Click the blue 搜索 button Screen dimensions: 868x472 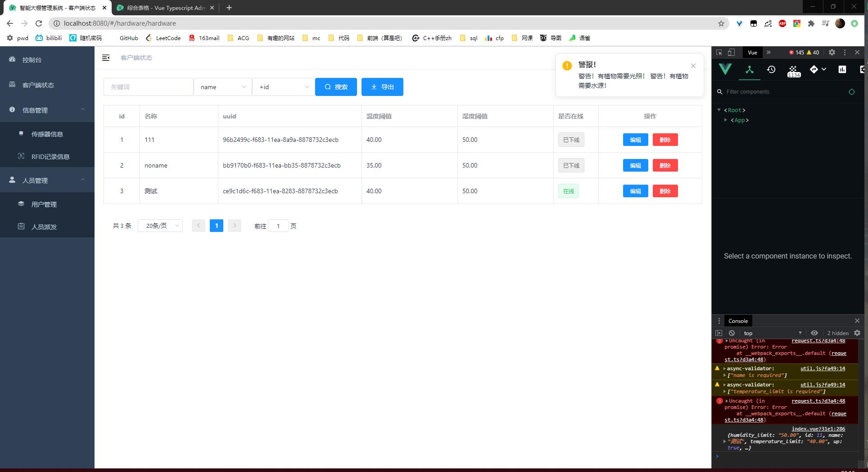coord(336,87)
